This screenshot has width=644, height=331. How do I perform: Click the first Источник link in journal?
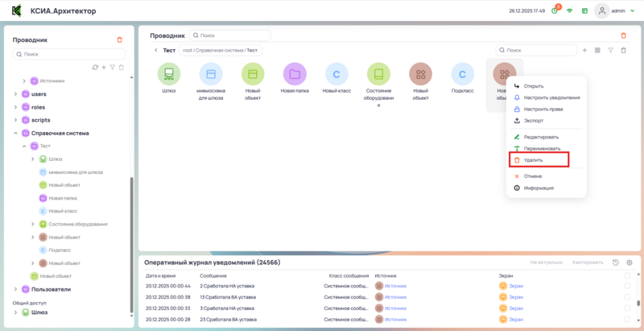(395, 286)
